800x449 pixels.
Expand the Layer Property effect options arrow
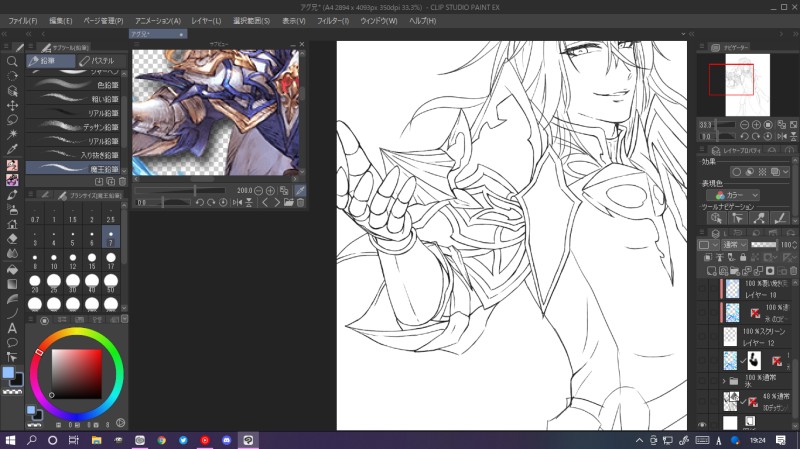(786, 172)
